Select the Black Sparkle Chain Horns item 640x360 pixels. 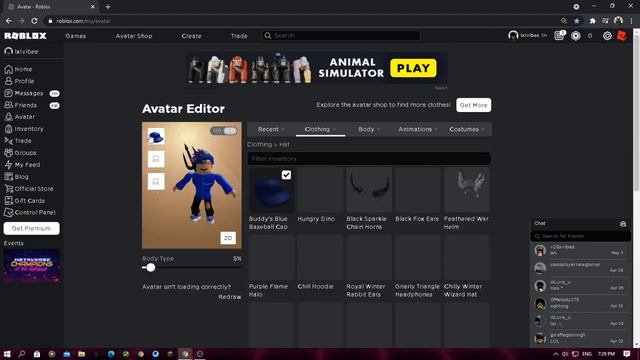369,199
